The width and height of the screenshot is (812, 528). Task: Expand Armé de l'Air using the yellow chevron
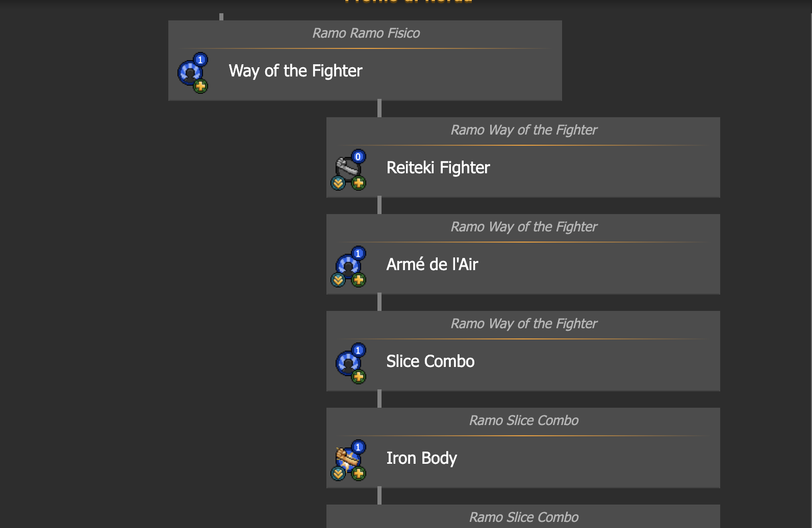click(x=338, y=280)
